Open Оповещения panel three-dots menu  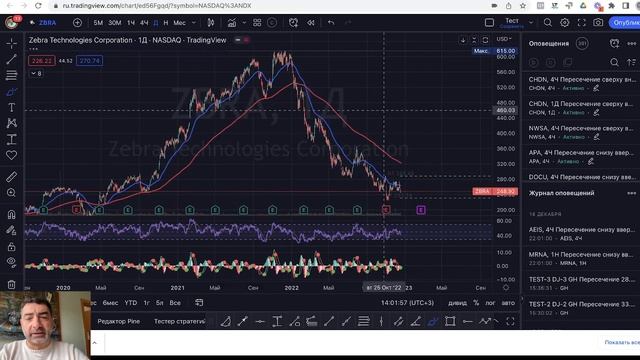pos(631,43)
